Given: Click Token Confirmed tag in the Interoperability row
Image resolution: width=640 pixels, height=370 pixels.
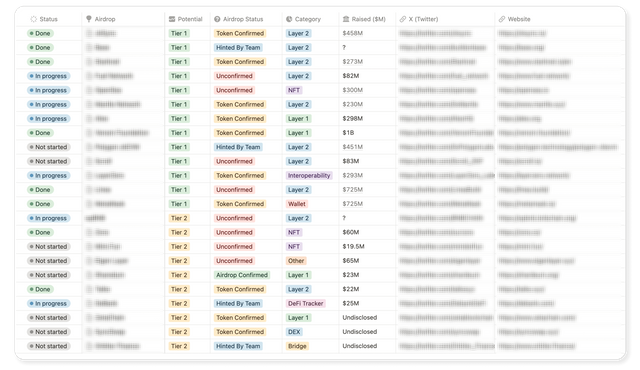Looking at the screenshot, I should pos(240,175).
